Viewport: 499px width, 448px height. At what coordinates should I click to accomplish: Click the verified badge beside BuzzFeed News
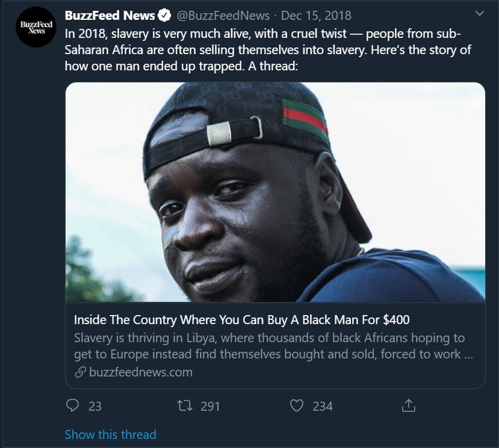pyautogui.click(x=165, y=15)
